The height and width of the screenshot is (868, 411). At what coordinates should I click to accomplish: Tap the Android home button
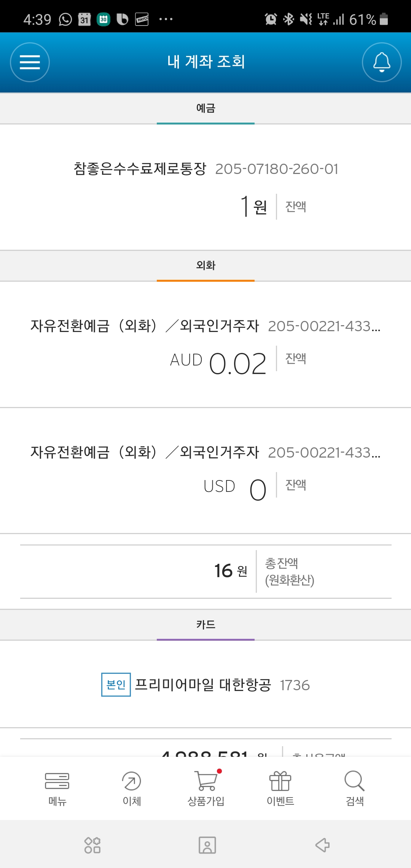(207, 845)
